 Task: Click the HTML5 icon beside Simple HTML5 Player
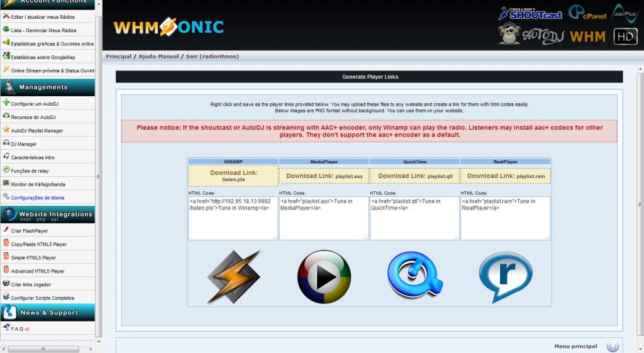tap(6, 257)
